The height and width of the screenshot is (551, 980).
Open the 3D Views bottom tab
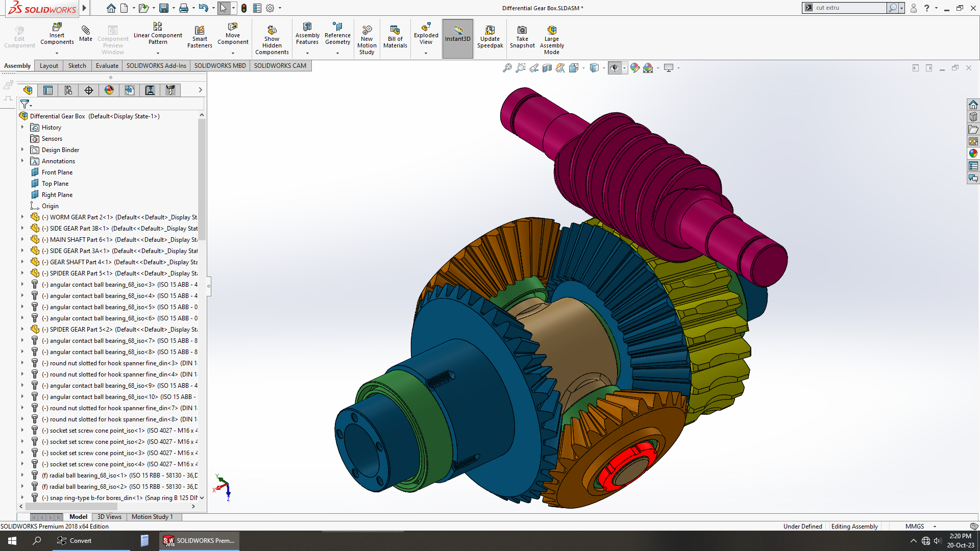(109, 517)
